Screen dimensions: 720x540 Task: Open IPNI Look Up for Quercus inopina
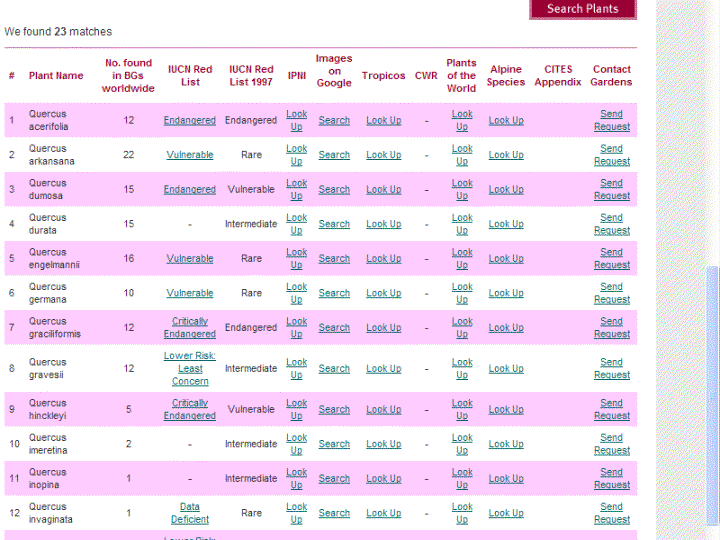point(297,478)
